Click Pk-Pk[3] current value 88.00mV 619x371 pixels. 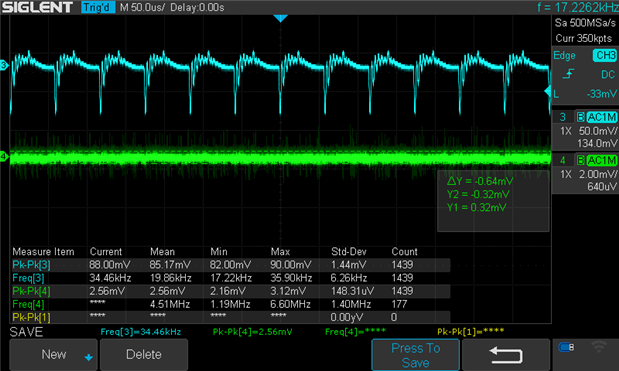coord(110,264)
